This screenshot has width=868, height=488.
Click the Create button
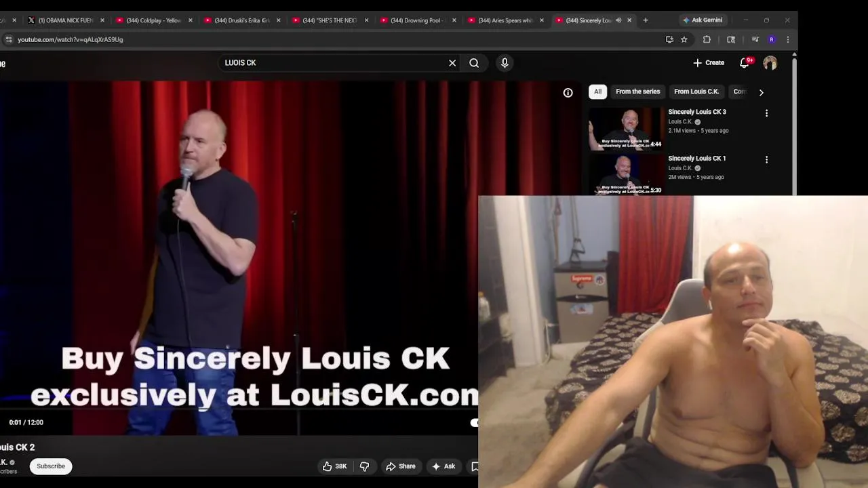point(709,62)
